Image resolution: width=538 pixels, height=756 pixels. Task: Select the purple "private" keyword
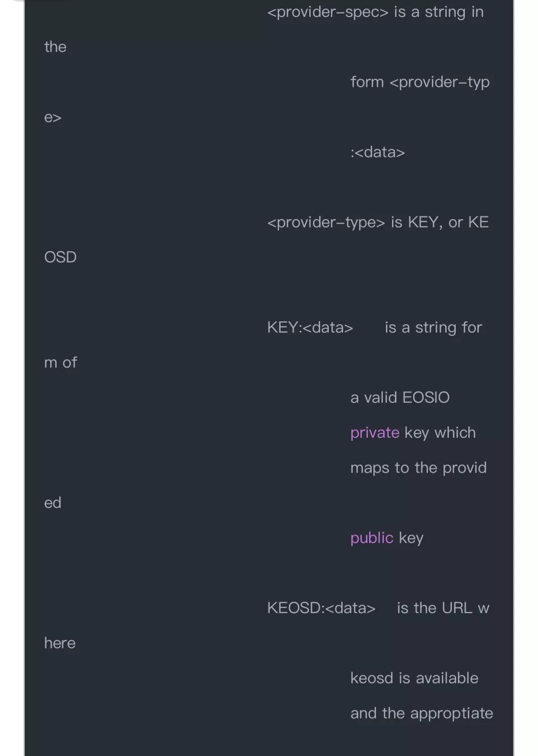(x=375, y=433)
